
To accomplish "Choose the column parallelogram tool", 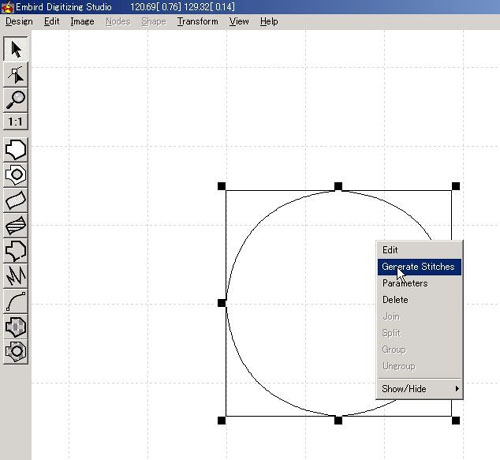I will tap(16, 200).
